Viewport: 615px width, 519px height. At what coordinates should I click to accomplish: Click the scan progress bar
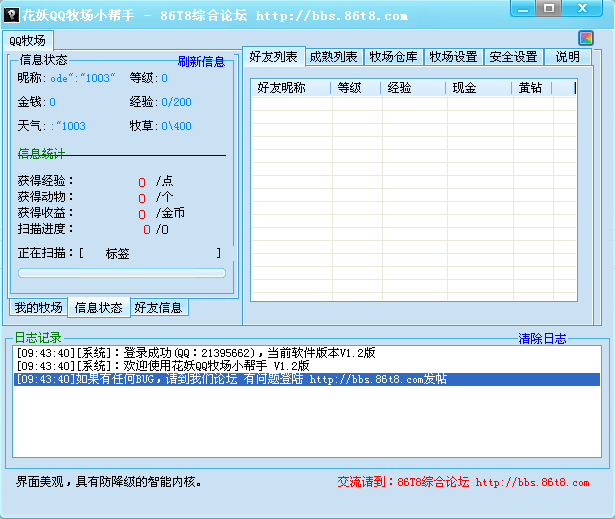(122, 272)
